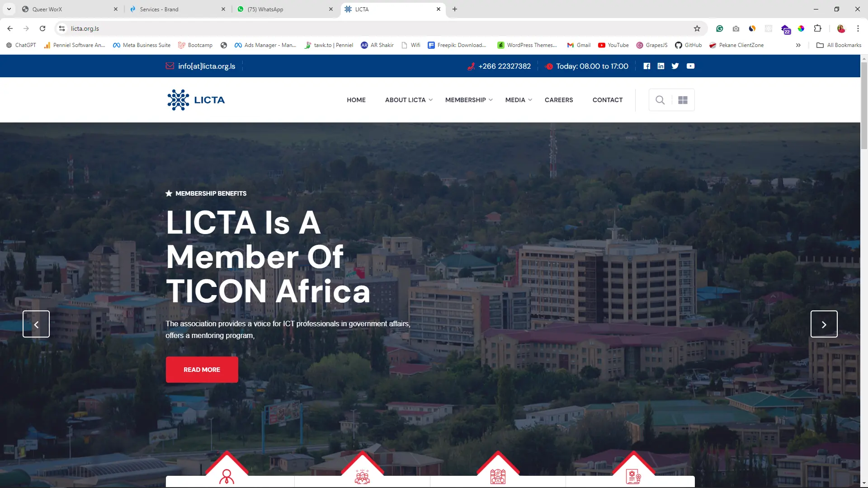868x488 pixels.
Task: Click the info[at]licta.org.ls email link
Action: click(x=206, y=66)
